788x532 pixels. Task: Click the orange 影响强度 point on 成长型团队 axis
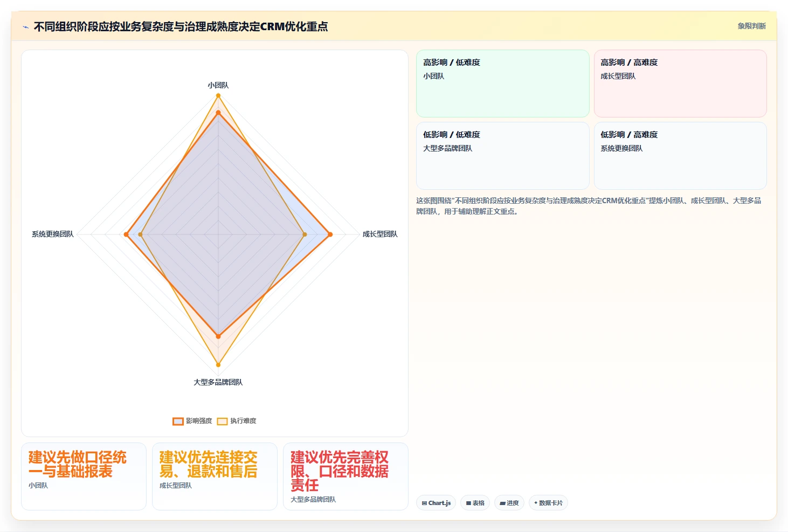click(330, 234)
